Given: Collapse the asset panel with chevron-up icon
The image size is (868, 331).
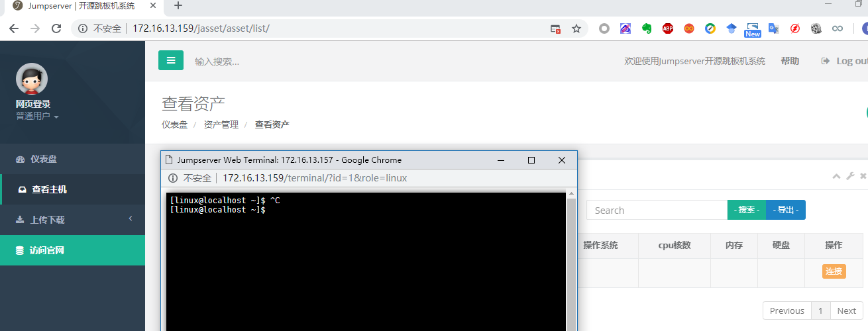Looking at the screenshot, I should (836, 176).
